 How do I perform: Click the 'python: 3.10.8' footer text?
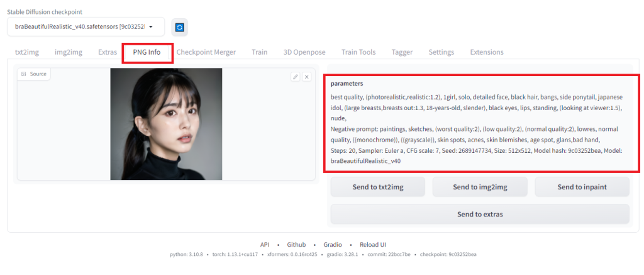tap(186, 254)
